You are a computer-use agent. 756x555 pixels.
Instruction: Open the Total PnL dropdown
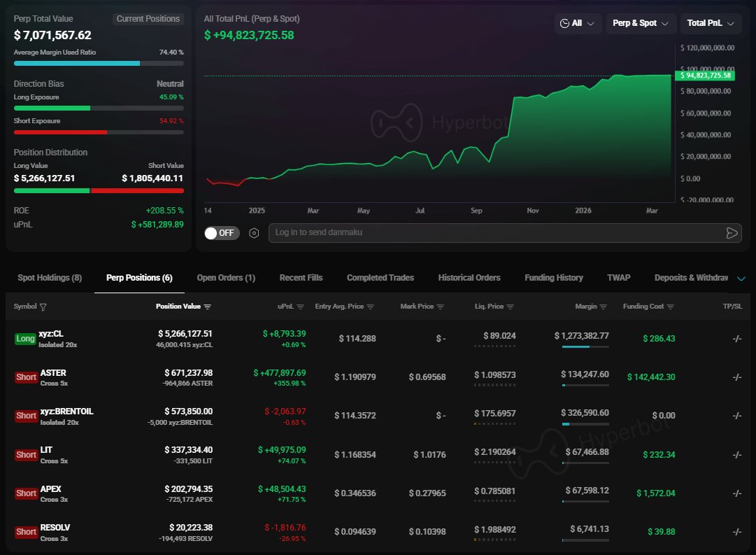(x=711, y=23)
